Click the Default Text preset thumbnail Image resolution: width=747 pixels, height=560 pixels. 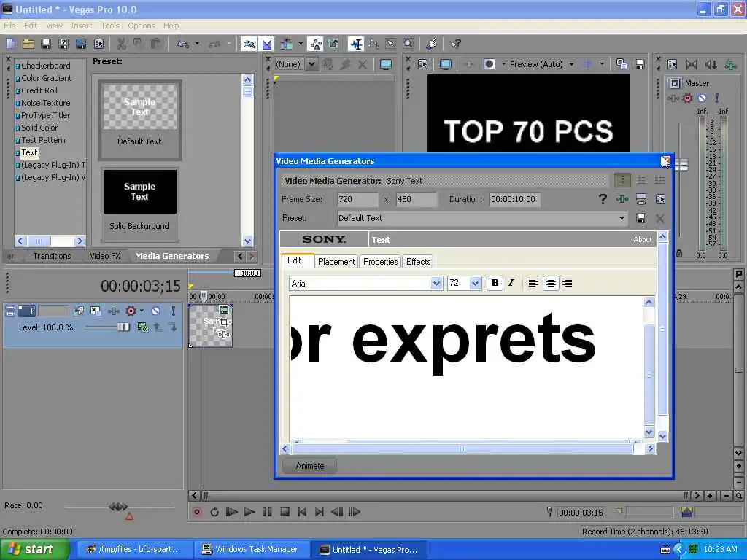(x=139, y=107)
